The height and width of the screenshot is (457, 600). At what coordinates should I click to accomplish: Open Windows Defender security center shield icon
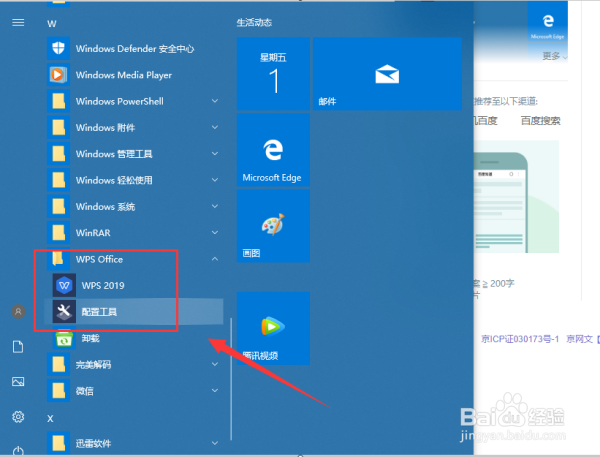click(59, 48)
